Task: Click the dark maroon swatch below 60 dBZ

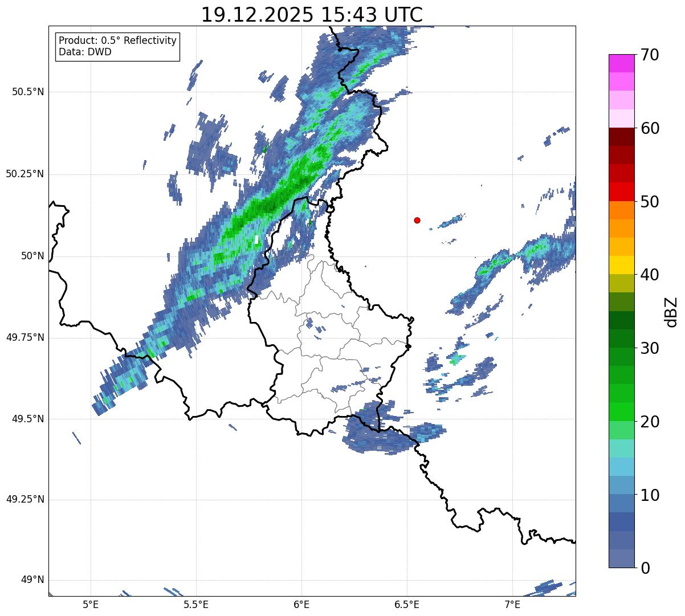Action: tap(621, 137)
